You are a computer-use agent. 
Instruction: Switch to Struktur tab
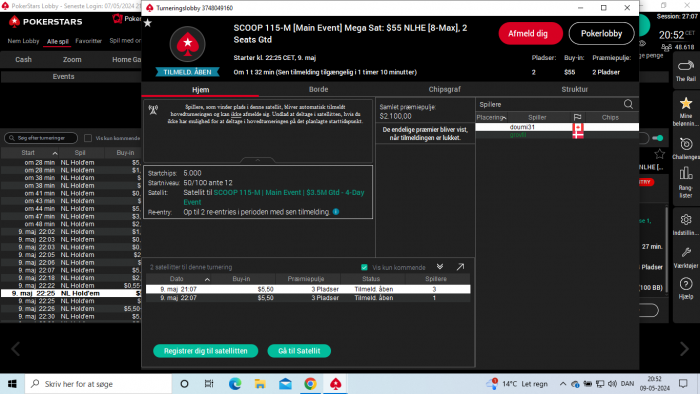click(575, 89)
